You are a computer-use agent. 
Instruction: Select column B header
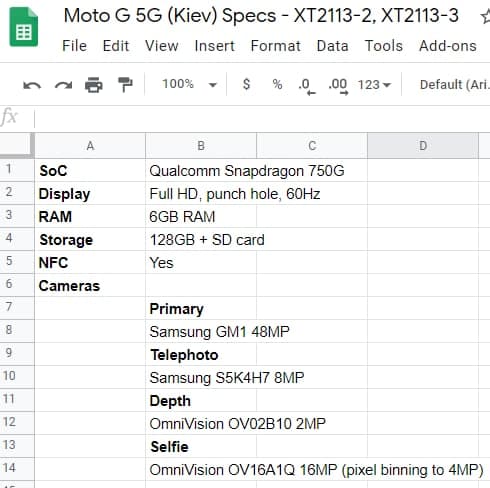(201, 146)
